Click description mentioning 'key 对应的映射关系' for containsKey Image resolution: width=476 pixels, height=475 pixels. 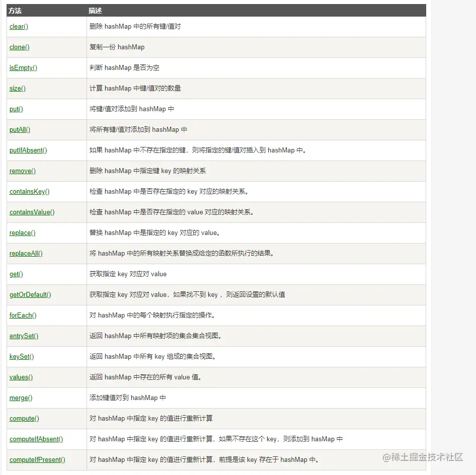169,192
